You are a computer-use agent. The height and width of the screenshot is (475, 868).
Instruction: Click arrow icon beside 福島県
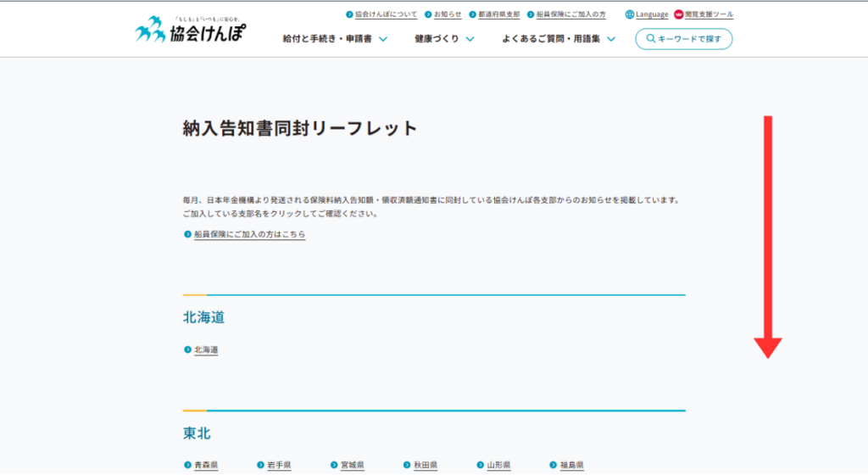tap(553, 465)
